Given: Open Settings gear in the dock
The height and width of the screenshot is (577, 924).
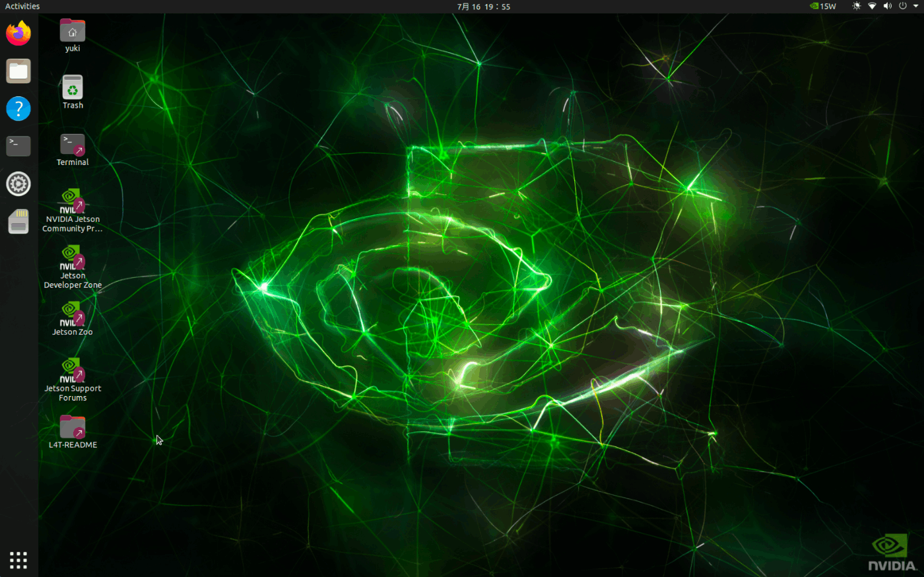Looking at the screenshot, I should pos(18,184).
